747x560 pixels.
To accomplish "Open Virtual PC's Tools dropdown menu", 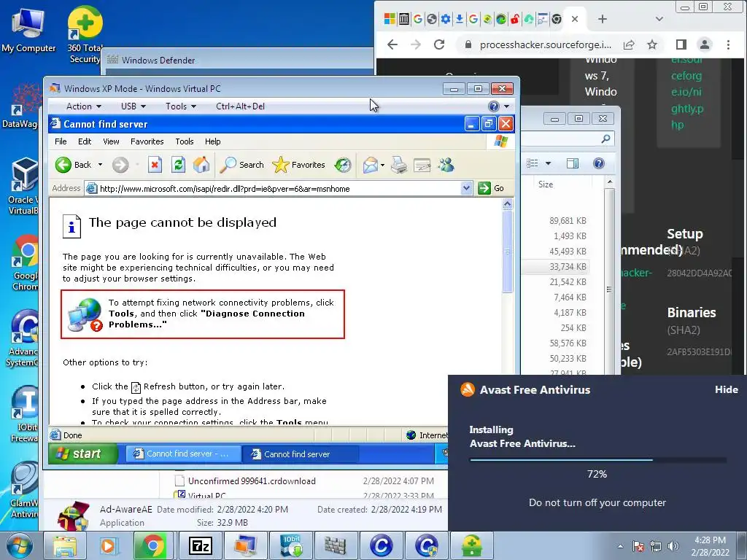I will pyautogui.click(x=181, y=106).
